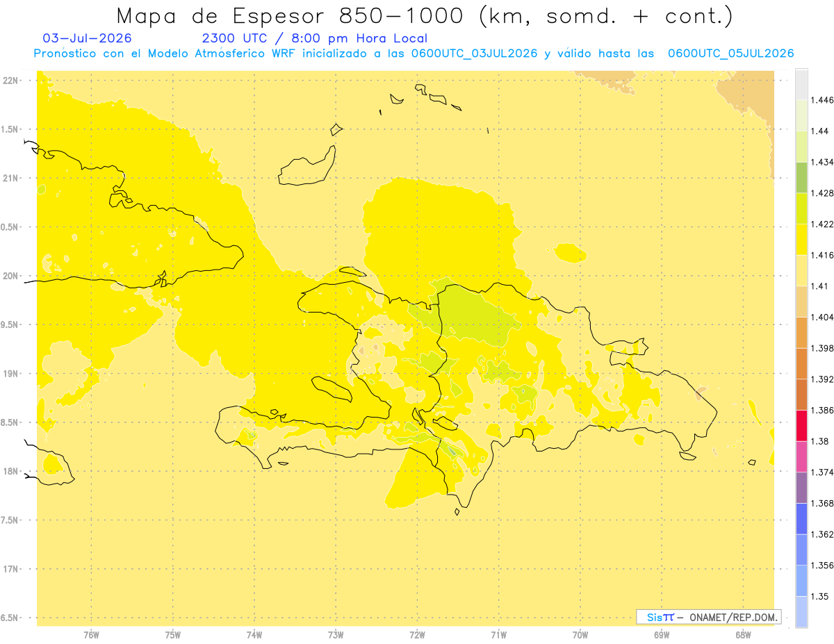Click legend value "1.398"
Screen dimensions: 834x644
pos(823,348)
